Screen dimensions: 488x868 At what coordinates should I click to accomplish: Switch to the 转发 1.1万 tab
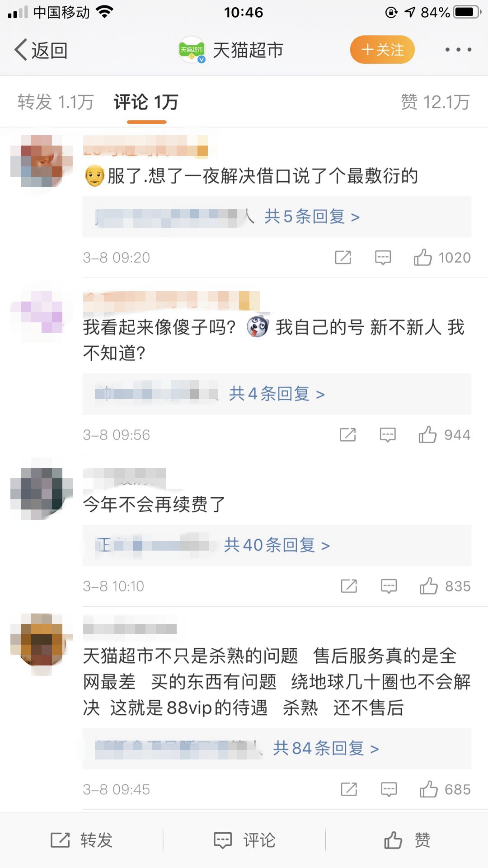point(56,102)
